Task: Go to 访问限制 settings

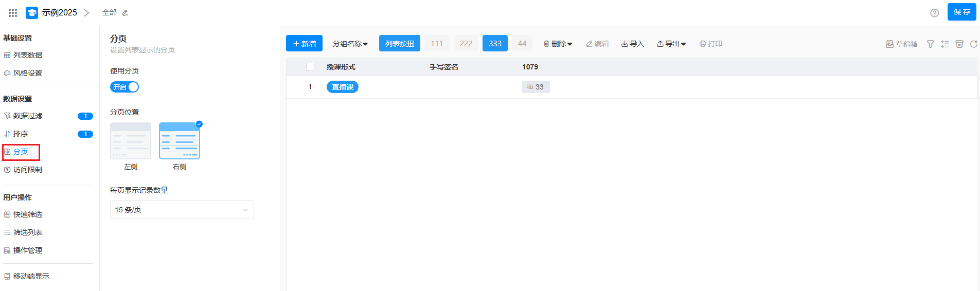Action: 28,170
